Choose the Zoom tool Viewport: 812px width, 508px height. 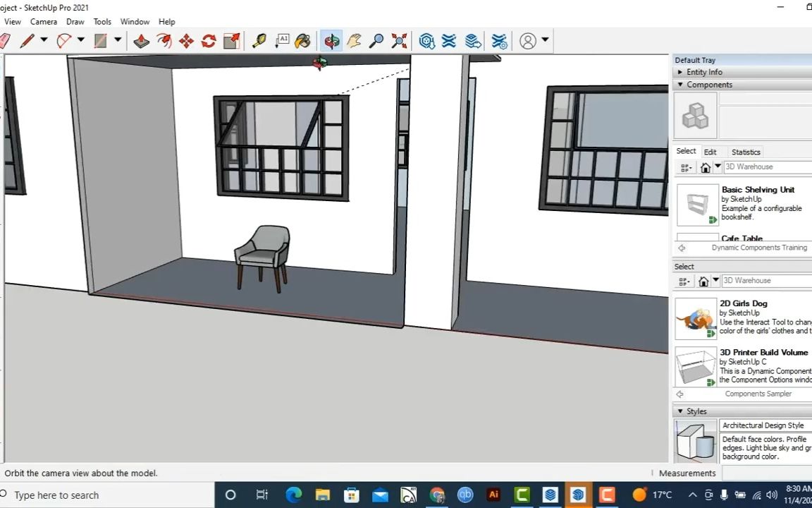tap(376, 41)
